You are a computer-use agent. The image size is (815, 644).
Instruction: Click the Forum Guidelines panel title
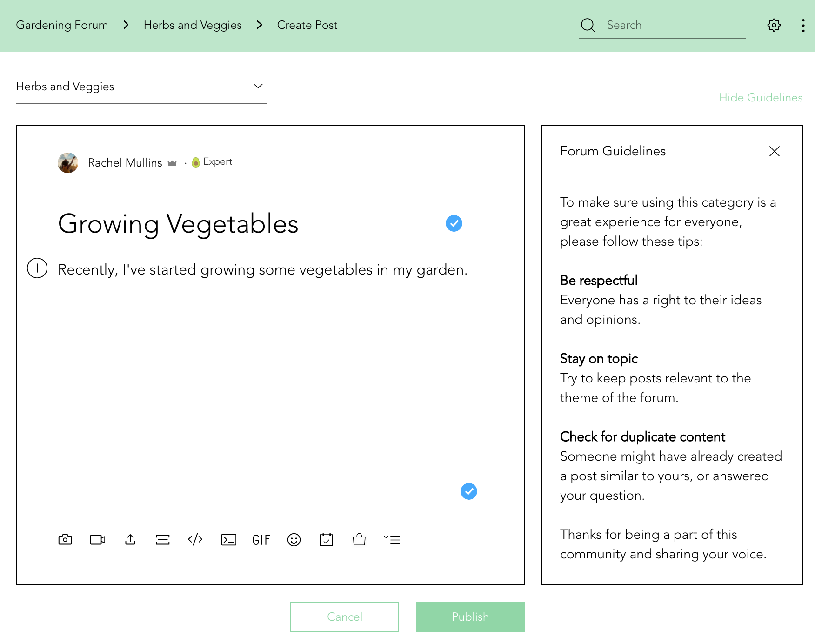[x=613, y=151]
